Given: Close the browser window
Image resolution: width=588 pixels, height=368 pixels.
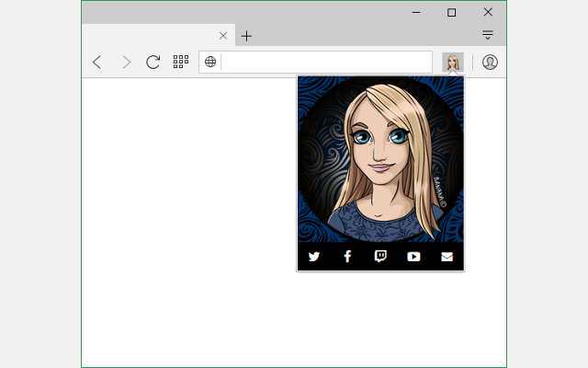Looking at the screenshot, I should [488, 12].
